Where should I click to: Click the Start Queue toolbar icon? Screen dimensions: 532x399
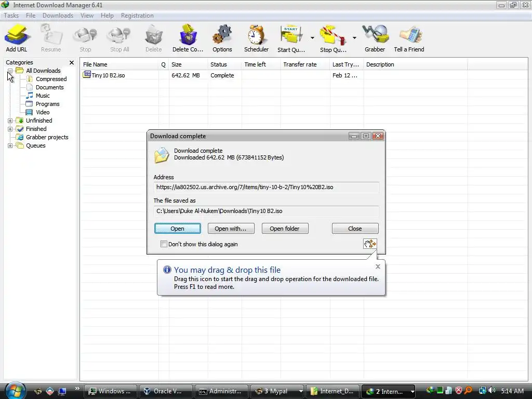291,35
